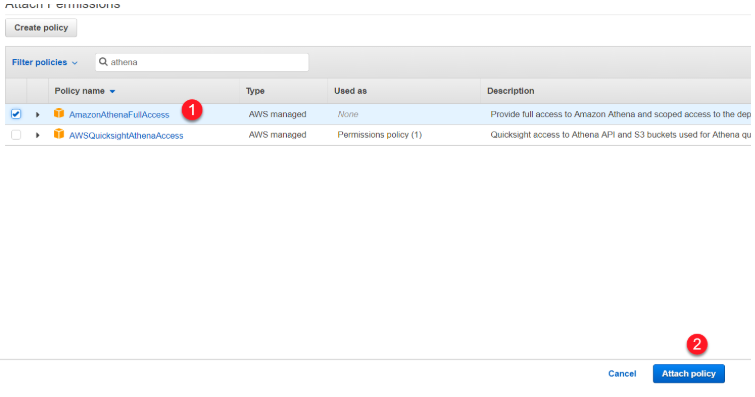Expand the AmazonAthenaFullAccess row details
This screenshot has width=755, height=397.
(37, 115)
